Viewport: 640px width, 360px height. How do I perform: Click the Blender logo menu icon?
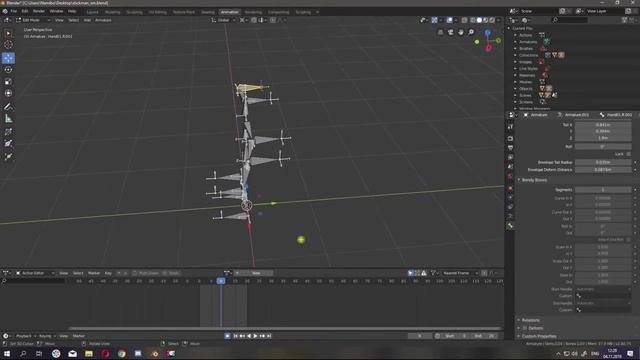5,11
